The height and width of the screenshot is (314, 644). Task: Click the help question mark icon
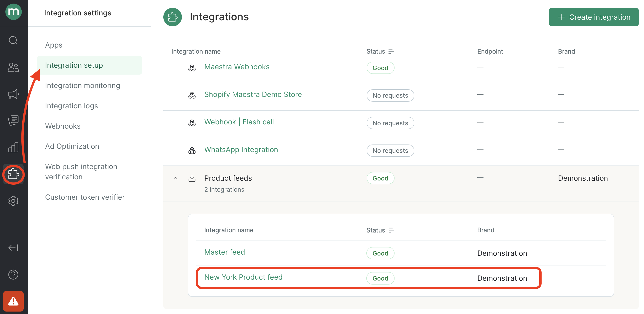(13, 274)
